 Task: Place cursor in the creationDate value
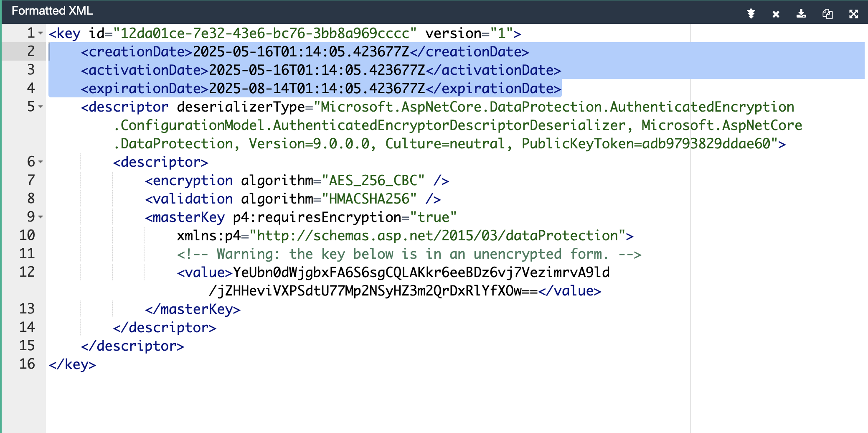pyautogui.click(x=301, y=52)
